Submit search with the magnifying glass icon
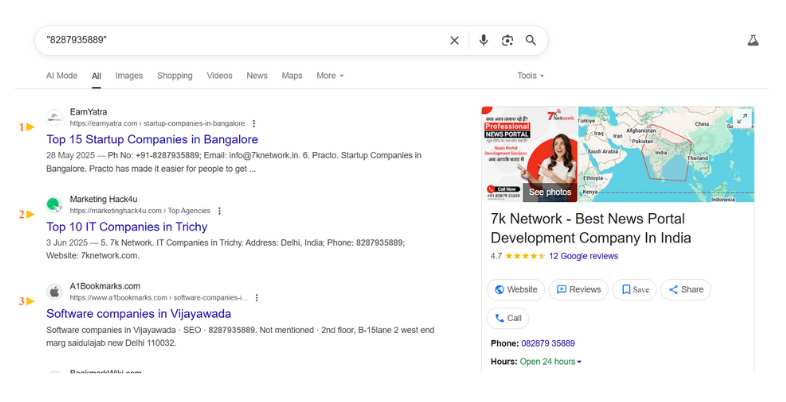 pyautogui.click(x=531, y=40)
